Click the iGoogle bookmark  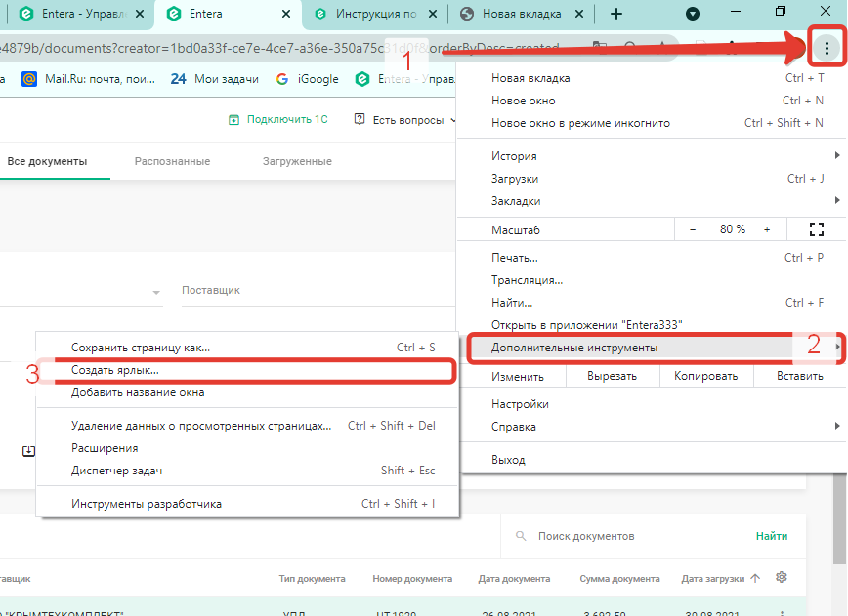307,79
